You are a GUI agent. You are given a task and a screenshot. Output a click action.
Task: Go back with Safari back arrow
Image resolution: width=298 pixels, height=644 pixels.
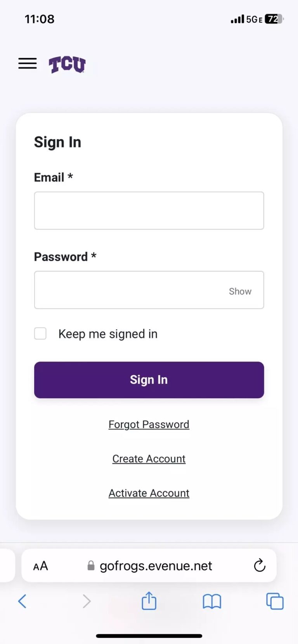pos(23,601)
